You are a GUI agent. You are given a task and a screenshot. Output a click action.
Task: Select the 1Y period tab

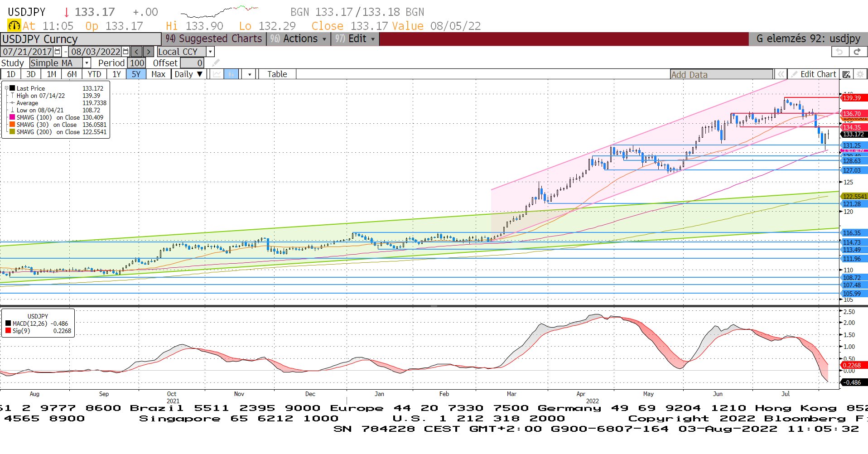tap(116, 74)
